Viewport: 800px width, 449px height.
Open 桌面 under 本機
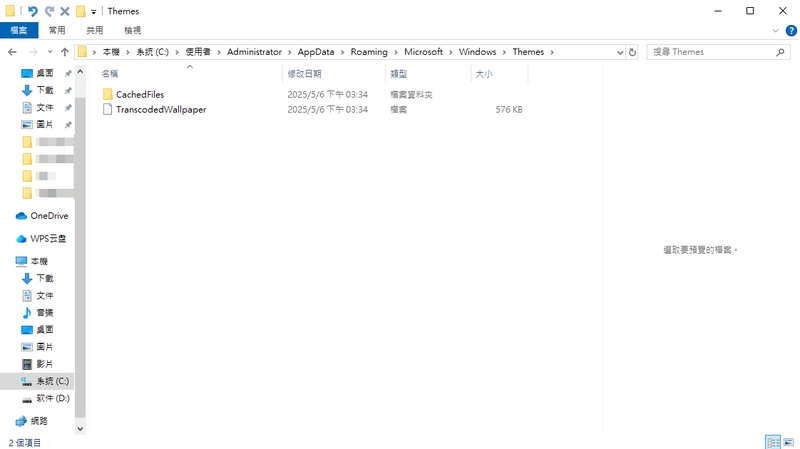pyautogui.click(x=44, y=330)
